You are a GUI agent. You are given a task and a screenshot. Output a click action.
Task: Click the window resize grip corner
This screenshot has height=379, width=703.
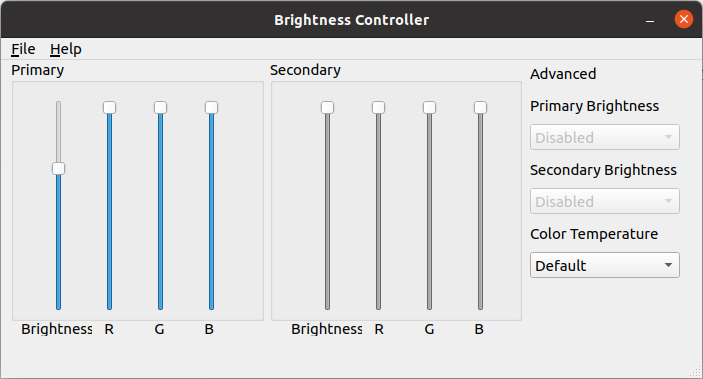(696, 372)
